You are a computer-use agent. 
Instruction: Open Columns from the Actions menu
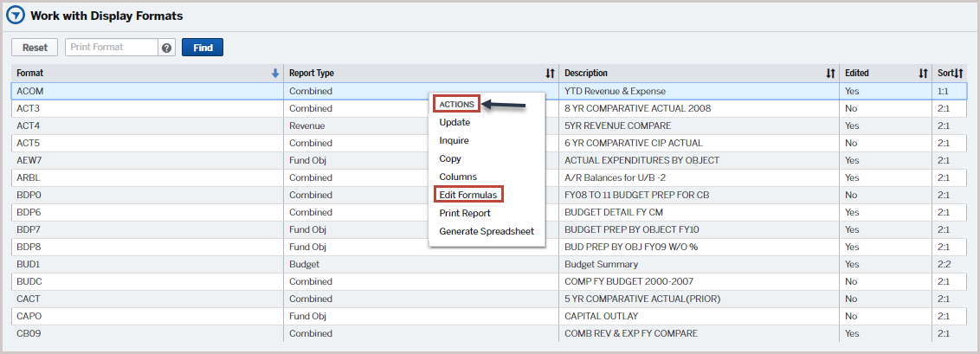[457, 177]
